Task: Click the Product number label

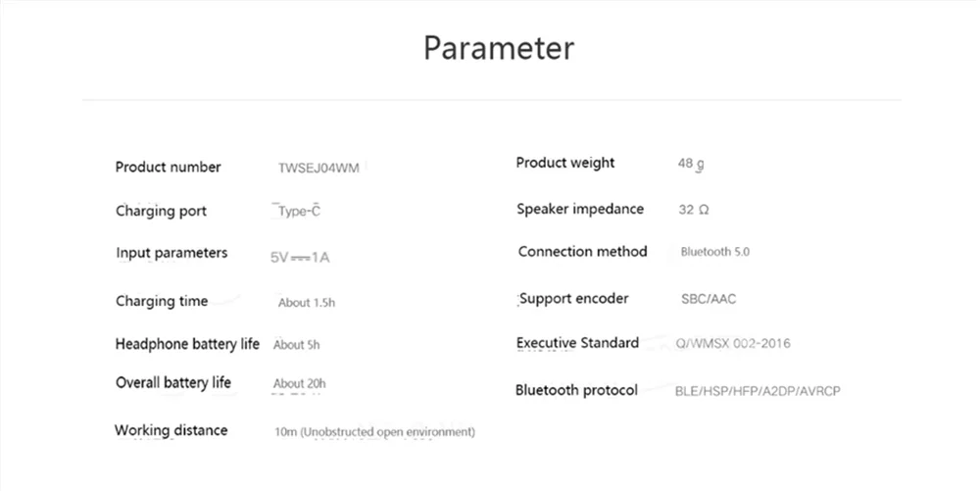Action: (x=168, y=167)
